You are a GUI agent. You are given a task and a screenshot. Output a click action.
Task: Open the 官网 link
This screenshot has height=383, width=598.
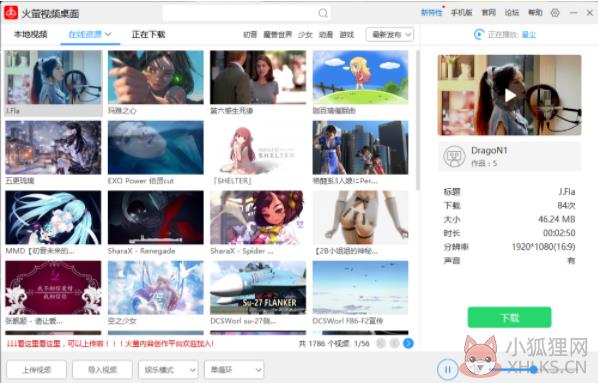[489, 13]
